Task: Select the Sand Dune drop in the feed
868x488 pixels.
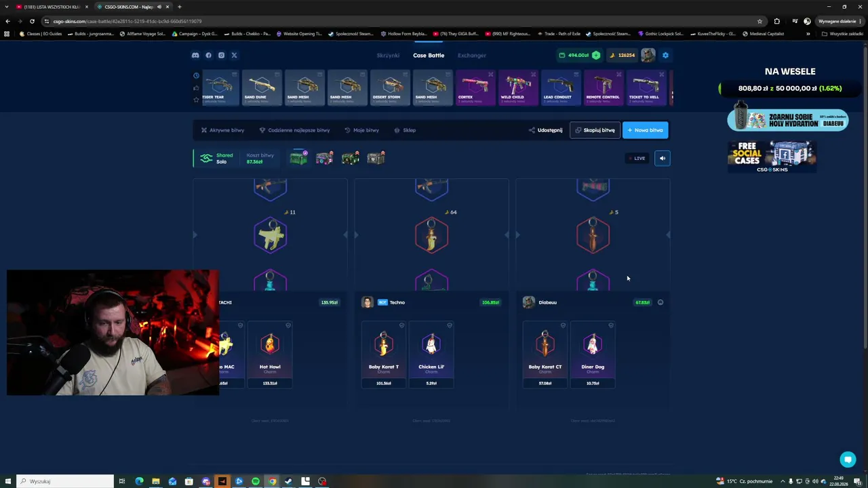Action: (x=262, y=88)
